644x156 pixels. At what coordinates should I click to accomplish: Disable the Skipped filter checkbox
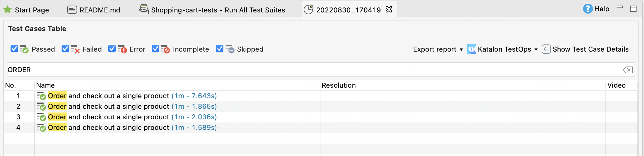pos(220,49)
